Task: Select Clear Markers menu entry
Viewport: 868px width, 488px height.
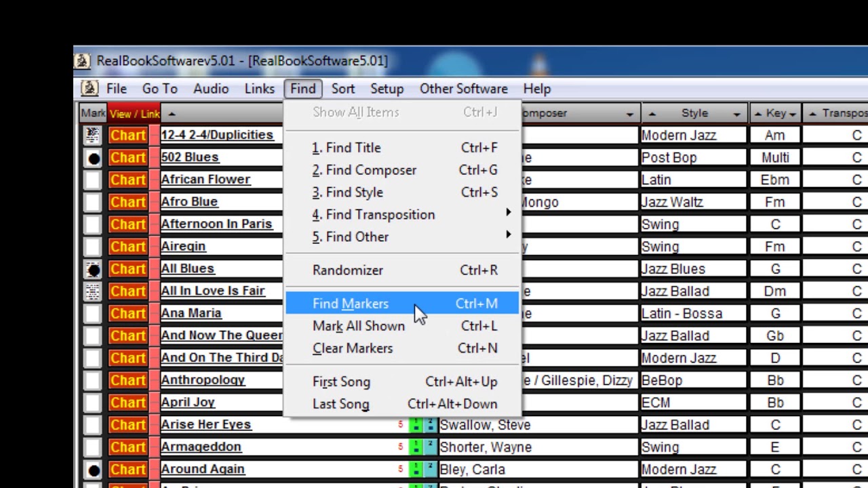Action: coord(403,348)
